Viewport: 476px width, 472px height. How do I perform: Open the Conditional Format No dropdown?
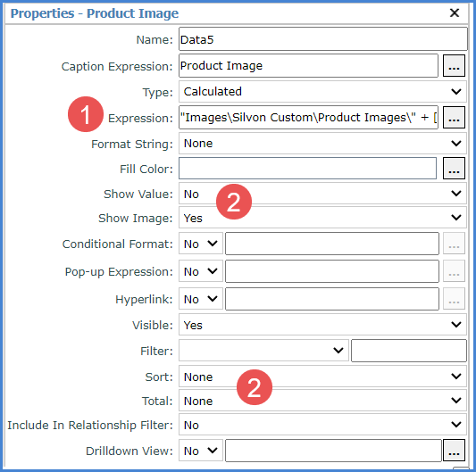click(x=201, y=244)
